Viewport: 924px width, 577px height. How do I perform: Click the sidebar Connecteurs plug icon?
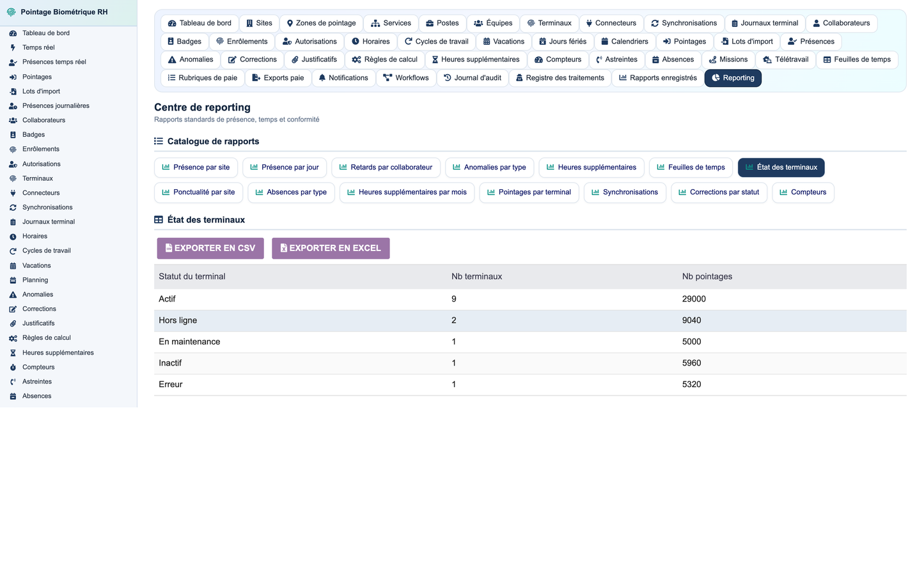point(13,193)
